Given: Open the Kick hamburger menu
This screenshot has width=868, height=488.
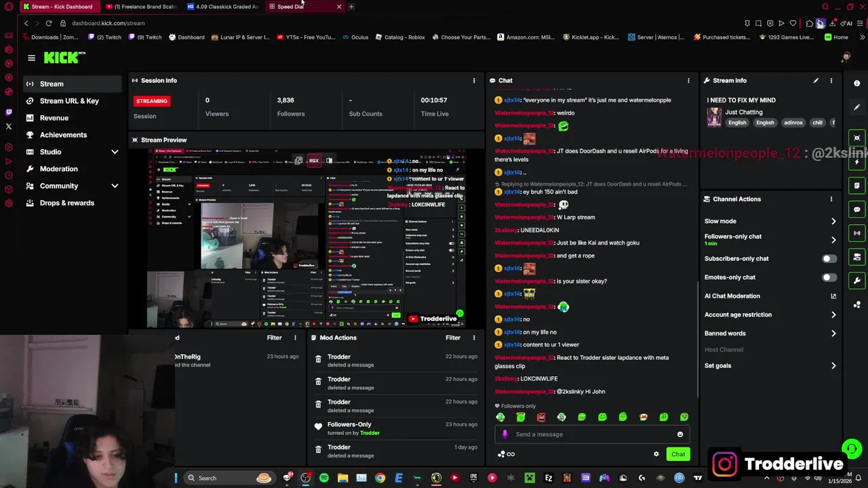Looking at the screenshot, I should (x=31, y=58).
